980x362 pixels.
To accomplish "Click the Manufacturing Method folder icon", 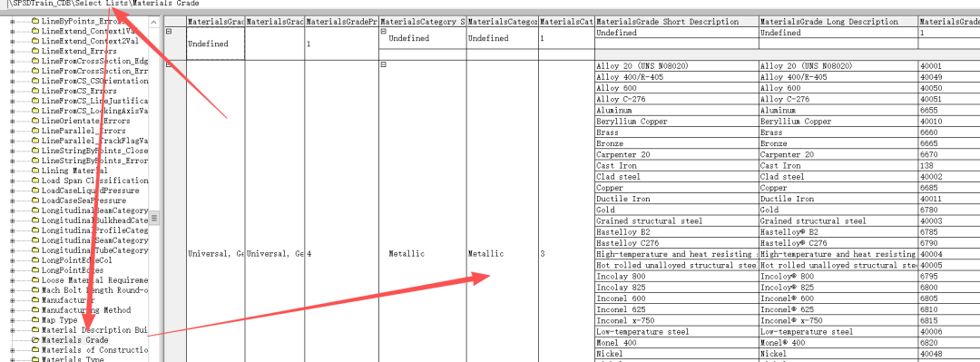I will pos(35,310).
